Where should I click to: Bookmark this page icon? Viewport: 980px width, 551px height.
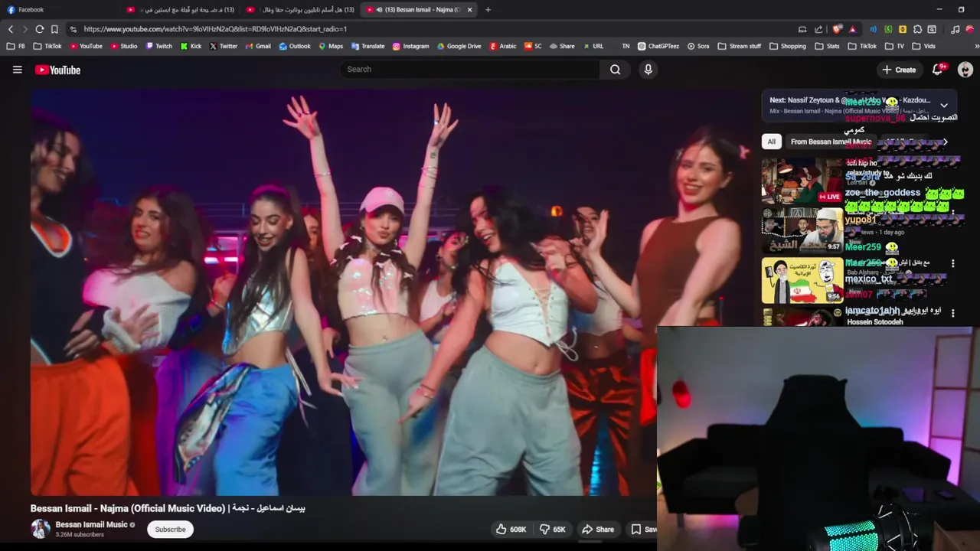coord(54,29)
